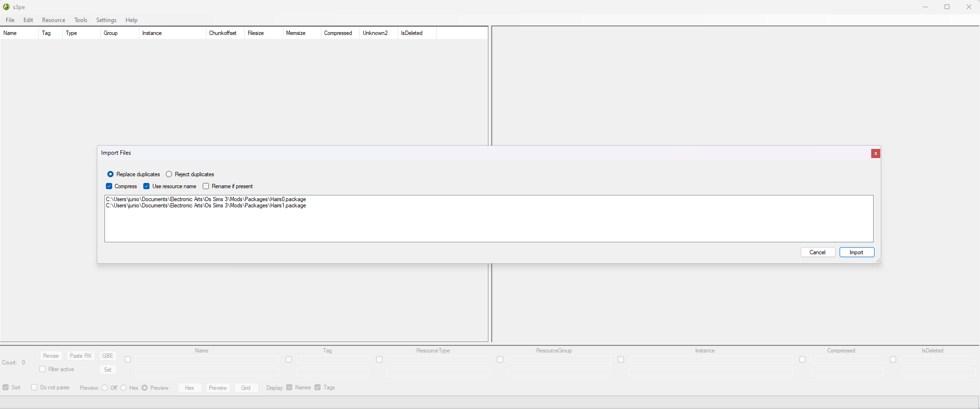The image size is (980, 409).
Task: Toggle the Use resource name checkbox
Action: click(147, 186)
